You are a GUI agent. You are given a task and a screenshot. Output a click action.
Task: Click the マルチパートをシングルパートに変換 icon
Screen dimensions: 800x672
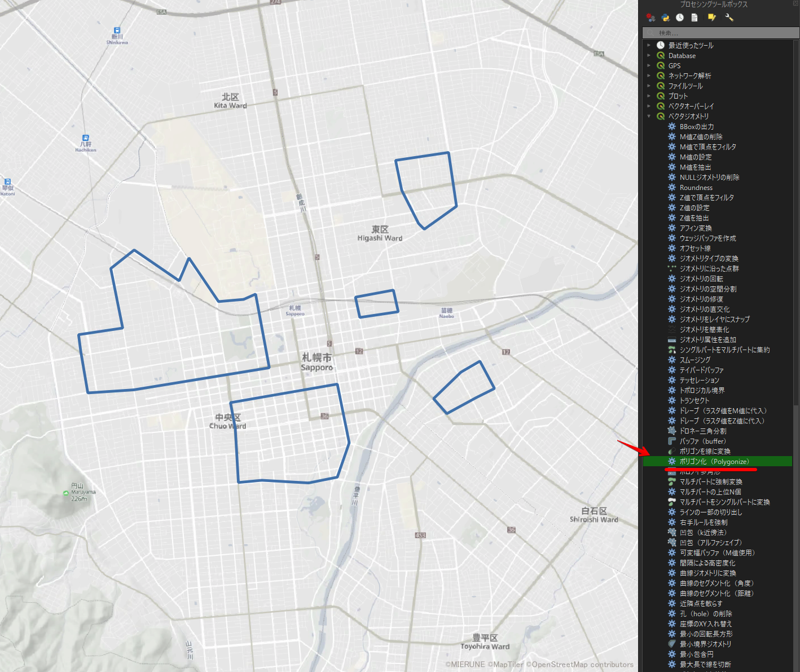(672, 502)
